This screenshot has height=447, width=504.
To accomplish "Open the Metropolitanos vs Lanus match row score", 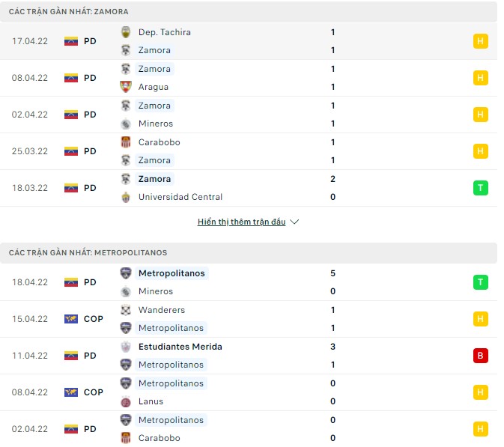I will click(333, 392).
